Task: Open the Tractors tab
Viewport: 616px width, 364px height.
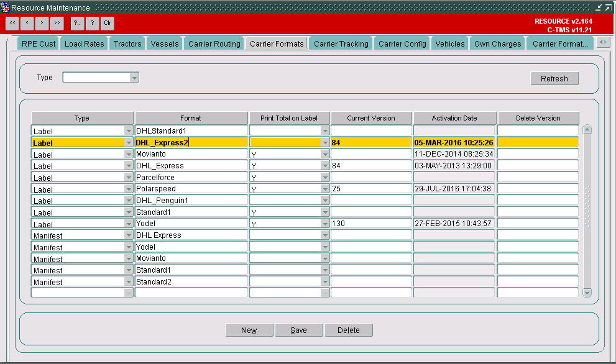Action: pos(127,43)
